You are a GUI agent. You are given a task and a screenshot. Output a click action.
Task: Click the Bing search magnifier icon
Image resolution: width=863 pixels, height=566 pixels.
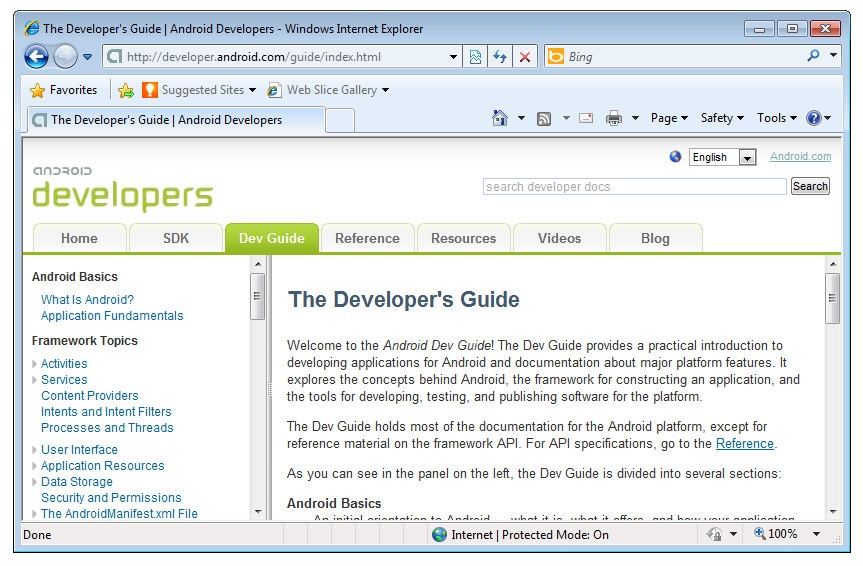tap(813, 56)
